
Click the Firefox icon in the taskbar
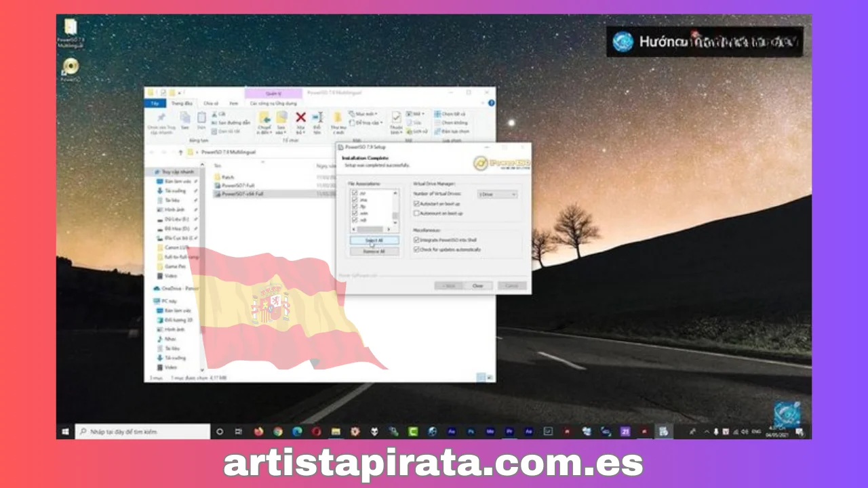pyautogui.click(x=258, y=431)
